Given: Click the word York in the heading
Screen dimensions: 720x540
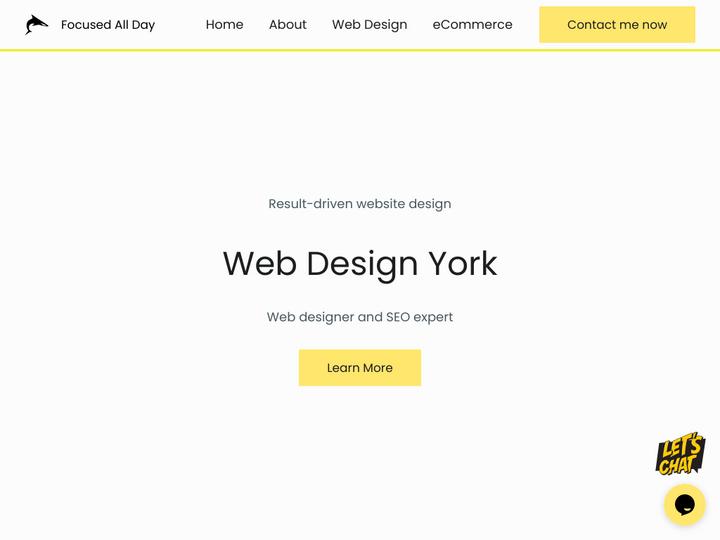Looking at the screenshot, I should [462, 264].
